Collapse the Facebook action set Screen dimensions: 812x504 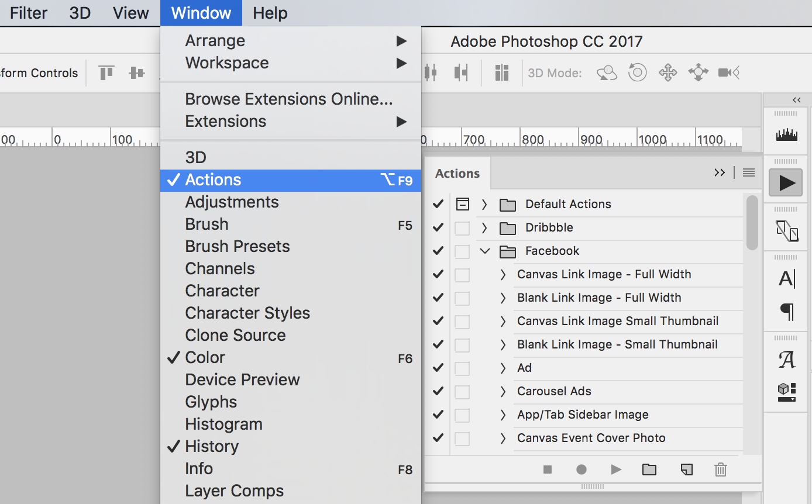pos(484,250)
